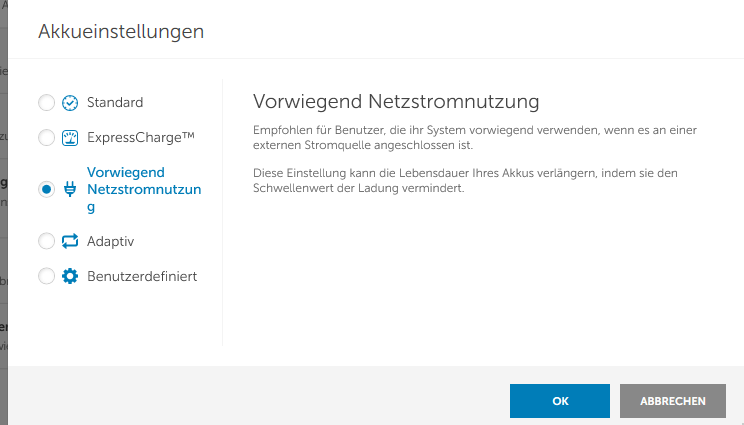Select the Standard radio button
The width and height of the screenshot is (744, 425).
pyautogui.click(x=46, y=102)
